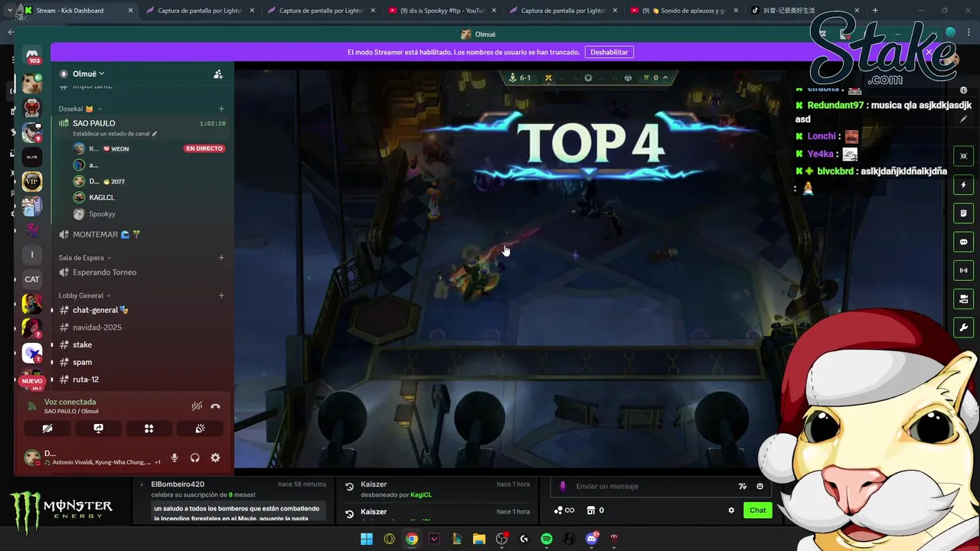
Task: Turn on the camera in Discord voice panel
Action: pos(47,429)
